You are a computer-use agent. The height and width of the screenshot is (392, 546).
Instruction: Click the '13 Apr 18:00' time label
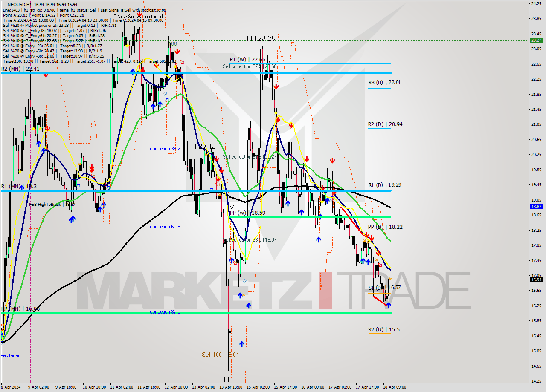230,387
